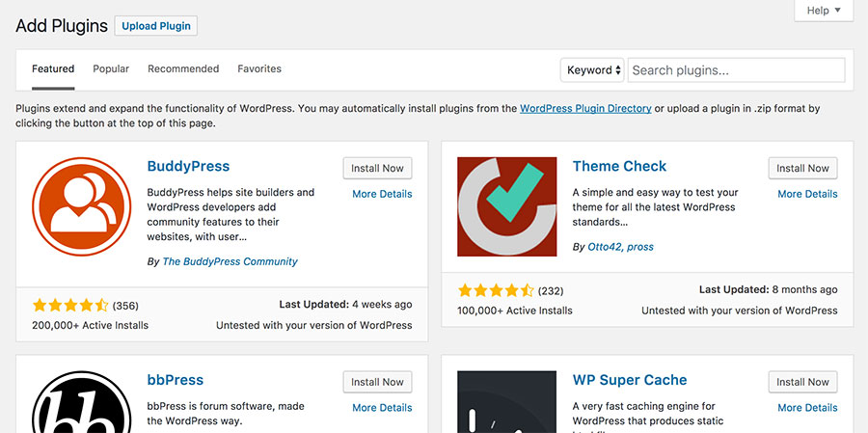
Task: Click the BuddyPress plugin icon
Action: (x=81, y=206)
